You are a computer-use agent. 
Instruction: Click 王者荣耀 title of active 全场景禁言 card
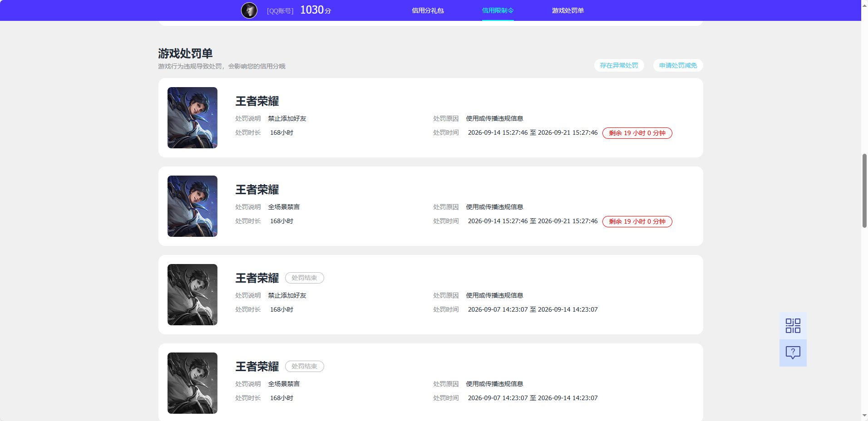tap(257, 190)
